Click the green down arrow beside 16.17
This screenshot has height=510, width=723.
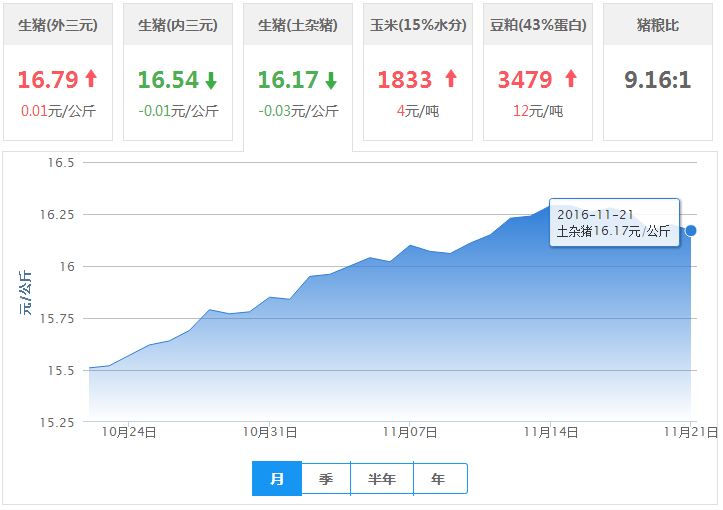point(331,80)
